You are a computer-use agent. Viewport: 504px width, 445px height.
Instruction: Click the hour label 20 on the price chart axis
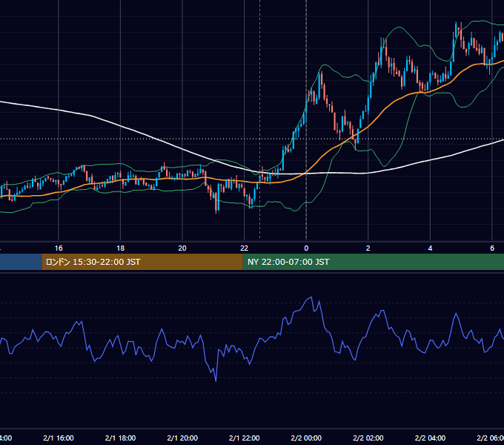[x=182, y=248]
